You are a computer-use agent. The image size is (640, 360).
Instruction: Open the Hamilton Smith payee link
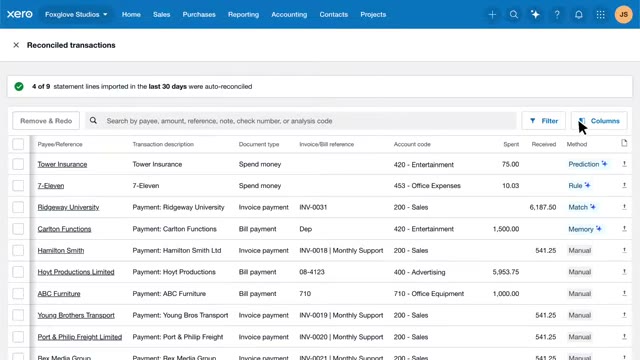[61, 251]
